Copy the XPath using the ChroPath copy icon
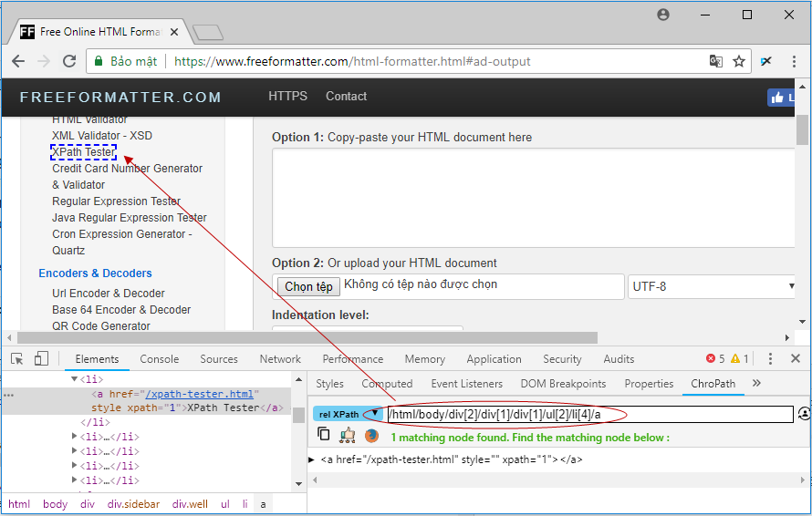The height and width of the screenshot is (516, 812). pos(323,434)
